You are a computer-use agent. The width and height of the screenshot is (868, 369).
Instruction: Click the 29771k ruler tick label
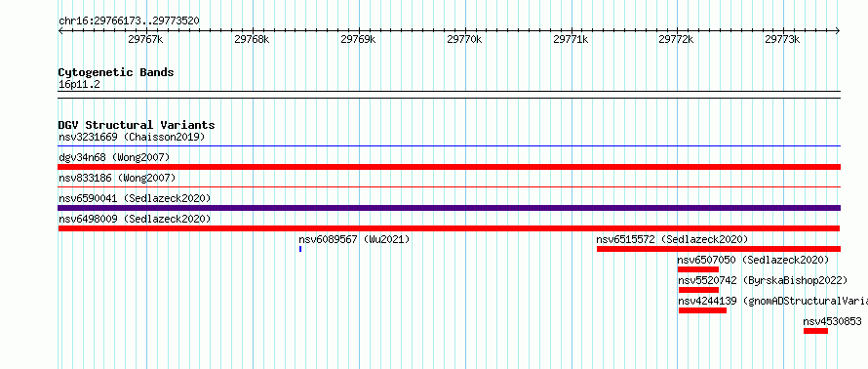(571, 39)
